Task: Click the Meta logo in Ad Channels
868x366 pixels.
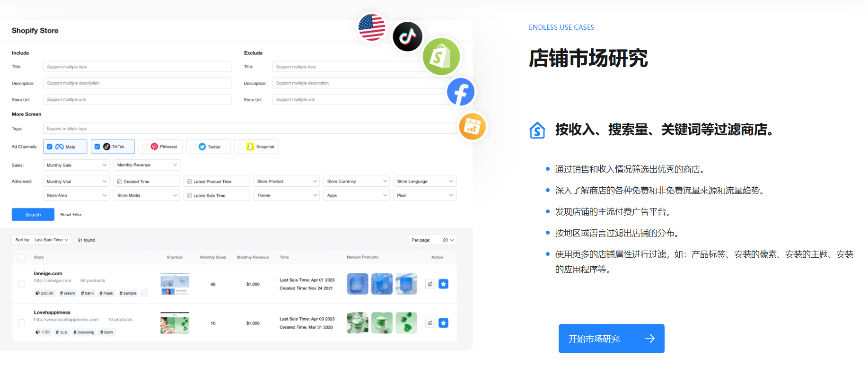Action: click(x=60, y=147)
